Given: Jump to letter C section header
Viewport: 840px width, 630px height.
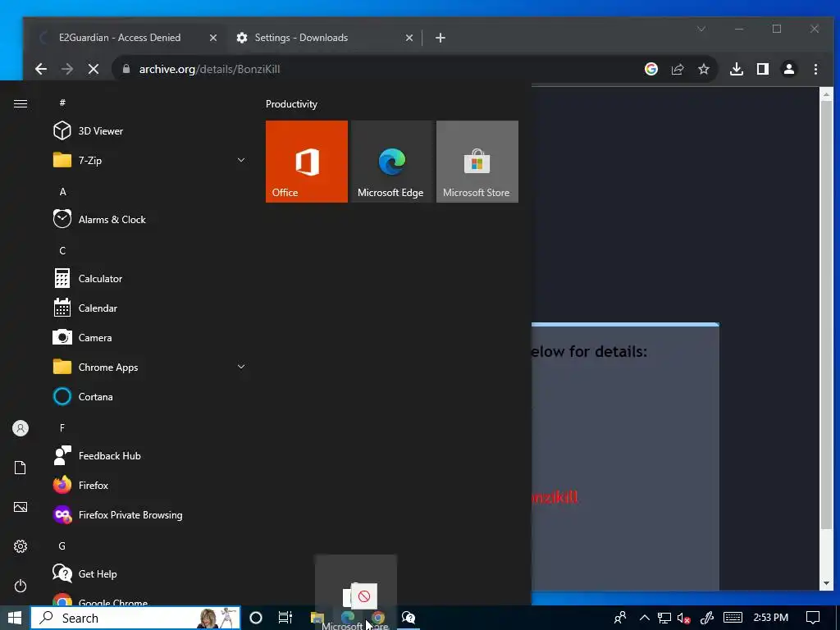Looking at the screenshot, I should (x=62, y=251).
